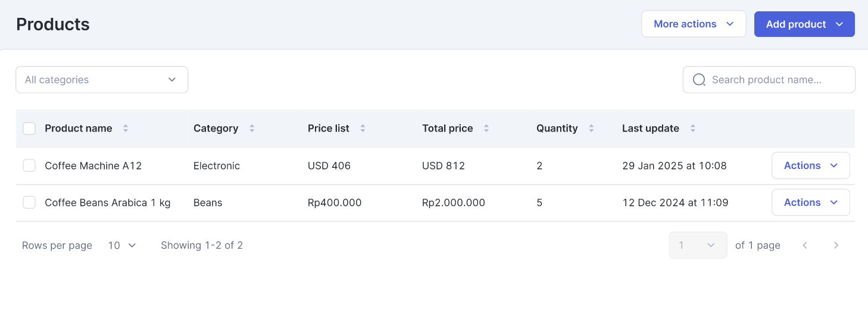The image size is (868, 310).
Task: Click the Category sort arrows icon
Action: point(252,129)
